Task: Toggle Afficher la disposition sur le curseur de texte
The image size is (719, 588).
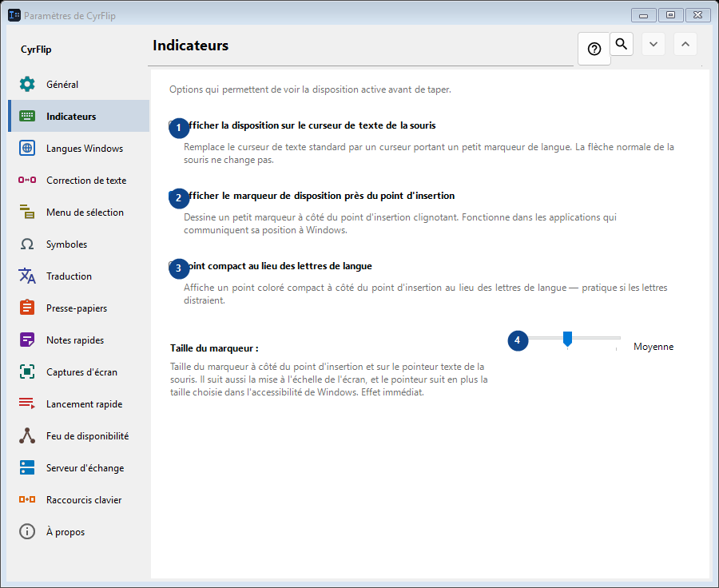Action: click(303, 125)
